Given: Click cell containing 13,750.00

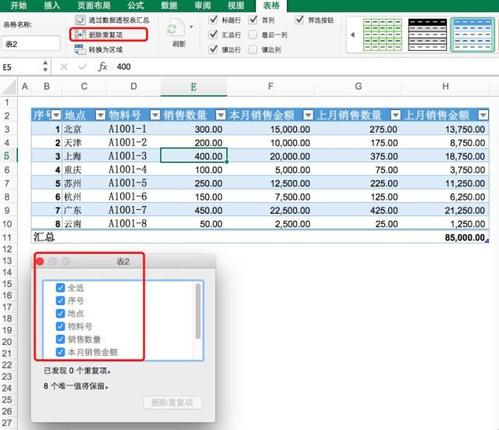Looking at the screenshot, I should pyautogui.click(x=446, y=129).
